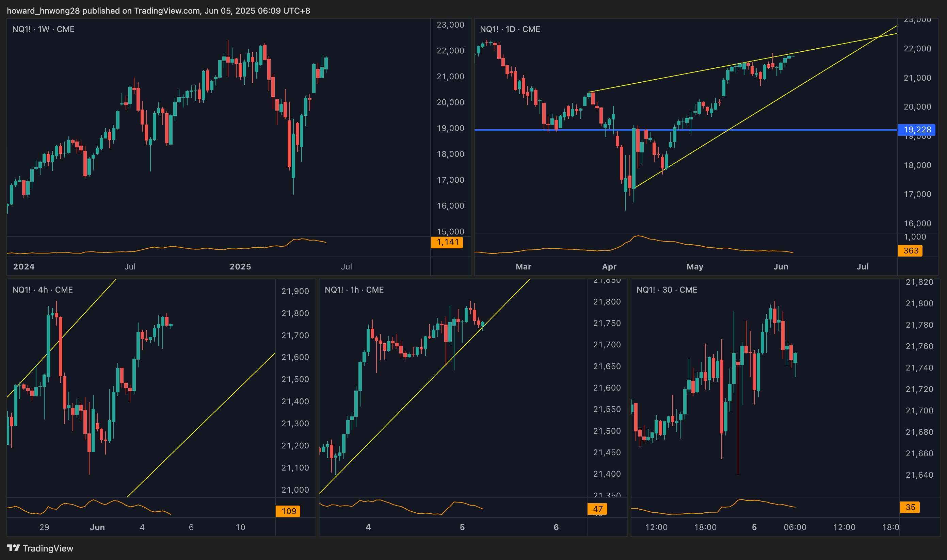
Task: Click the orange 109 indicator label
Action: click(288, 511)
